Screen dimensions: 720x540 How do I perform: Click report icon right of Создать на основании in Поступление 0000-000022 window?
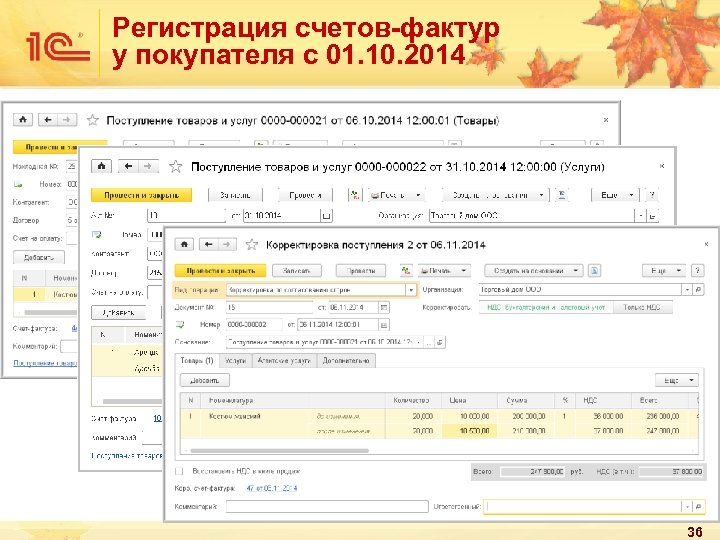tap(561, 195)
